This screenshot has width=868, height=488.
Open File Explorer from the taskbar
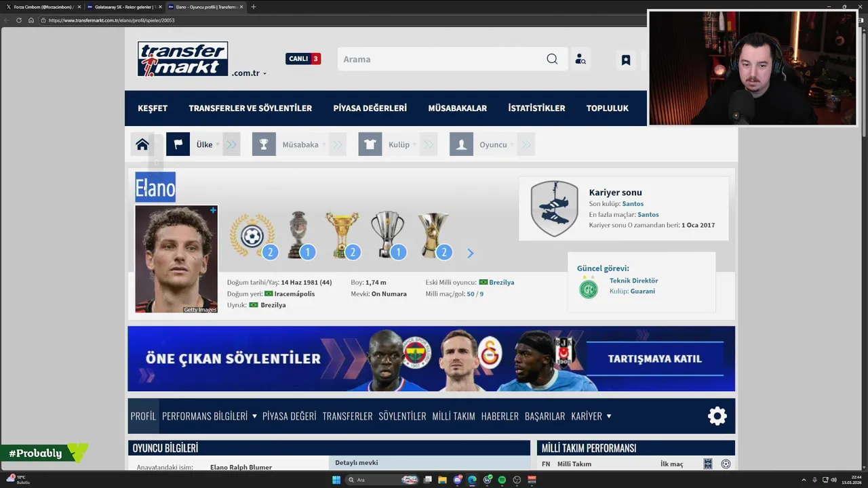pos(442,480)
